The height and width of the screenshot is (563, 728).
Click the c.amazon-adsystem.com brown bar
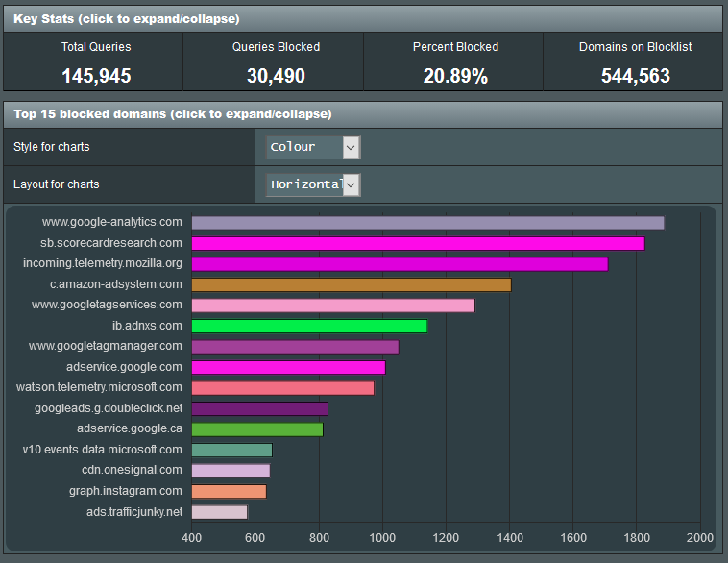[352, 284]
